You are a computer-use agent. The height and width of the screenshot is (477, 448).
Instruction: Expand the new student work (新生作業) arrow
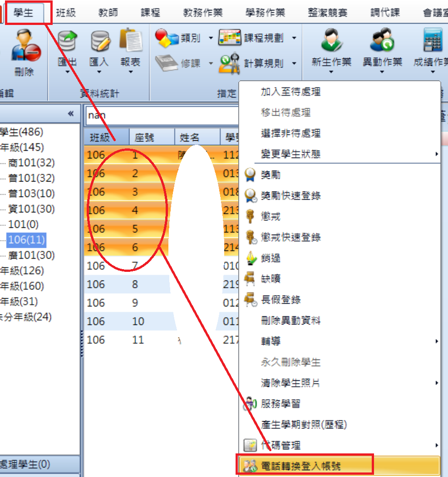click(331, 72)
